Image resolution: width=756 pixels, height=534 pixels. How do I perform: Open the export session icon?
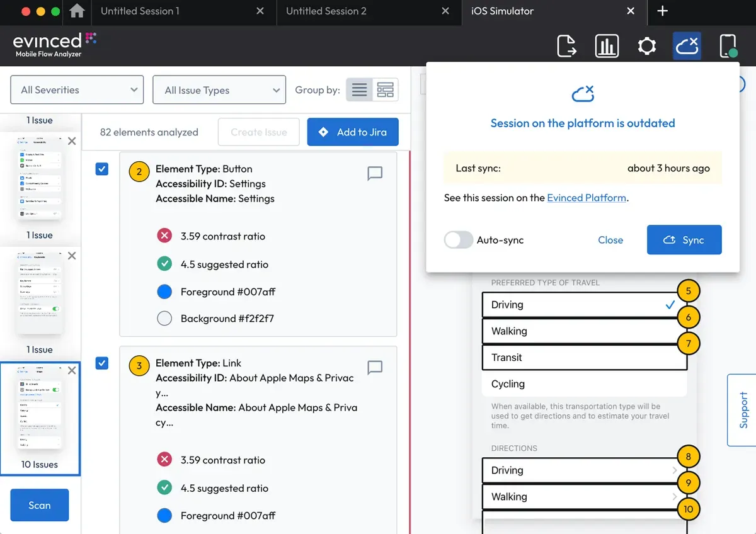click(566, 46)
